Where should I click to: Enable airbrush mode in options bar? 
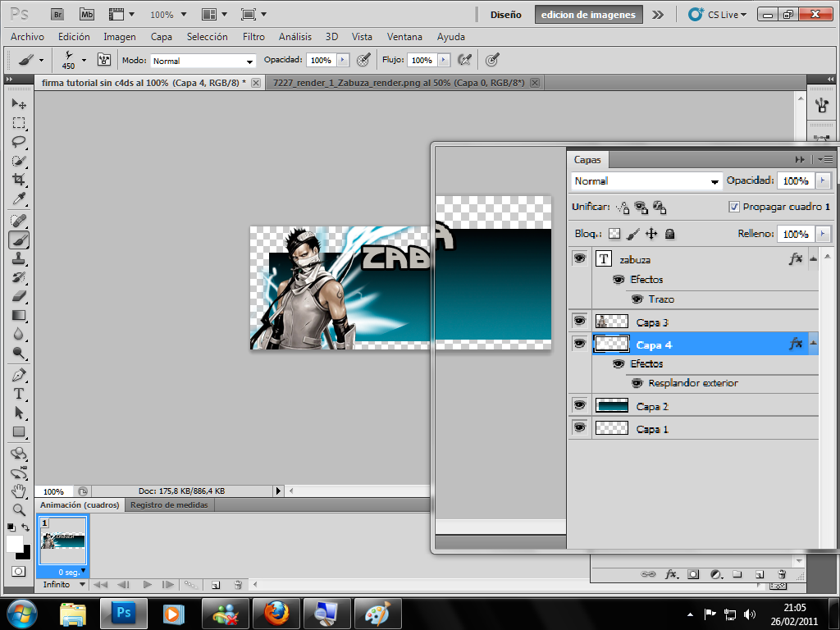click(x=464, y=60)
